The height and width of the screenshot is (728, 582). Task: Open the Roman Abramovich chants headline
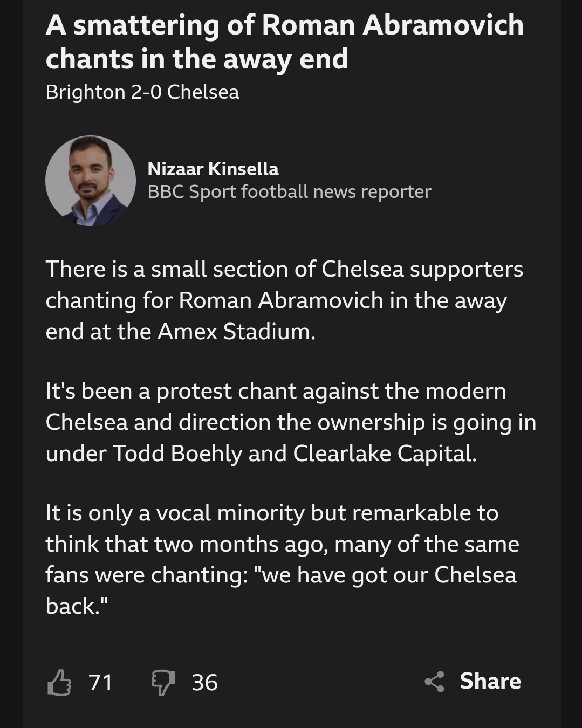tap(285, 42)
